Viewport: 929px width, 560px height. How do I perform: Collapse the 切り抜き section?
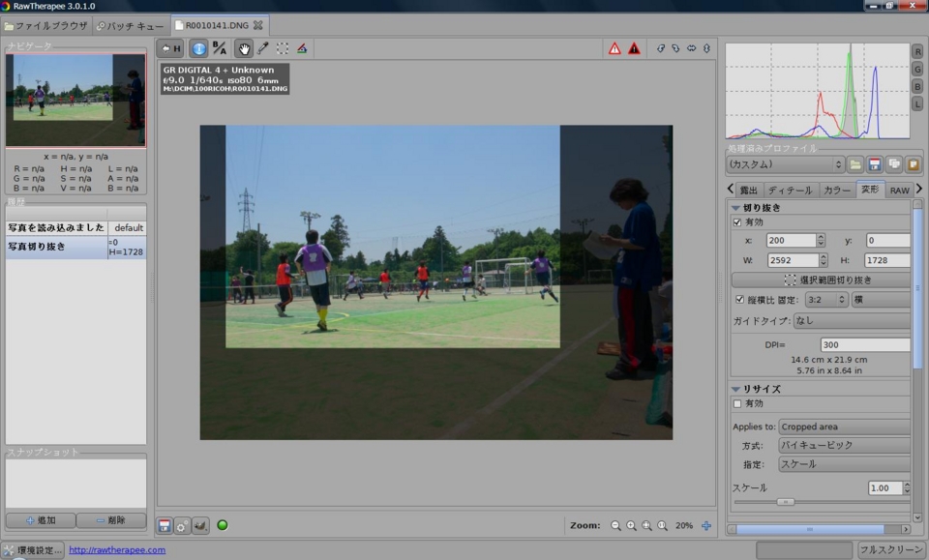(x=735, y=208)
